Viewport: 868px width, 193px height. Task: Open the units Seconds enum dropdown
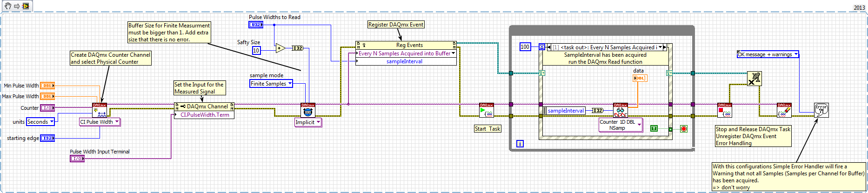40,122
